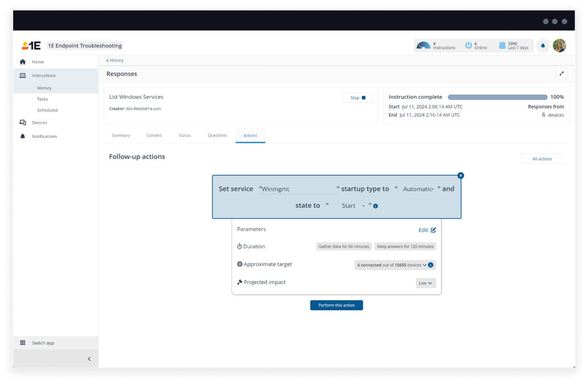Click the Notifications bell in sidebar
Viewport: 588px width, 384px height.
pyautogui.click(x=23, y=136)
